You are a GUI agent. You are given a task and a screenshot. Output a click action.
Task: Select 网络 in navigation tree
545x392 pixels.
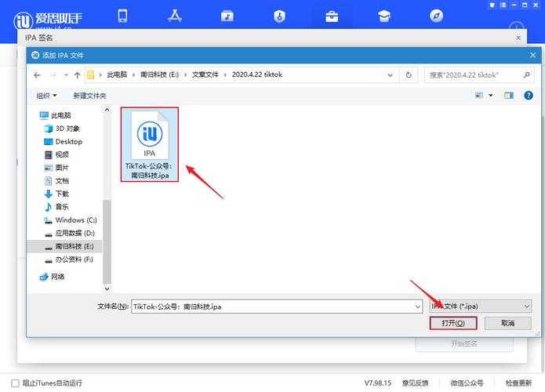tap(52, 277)
